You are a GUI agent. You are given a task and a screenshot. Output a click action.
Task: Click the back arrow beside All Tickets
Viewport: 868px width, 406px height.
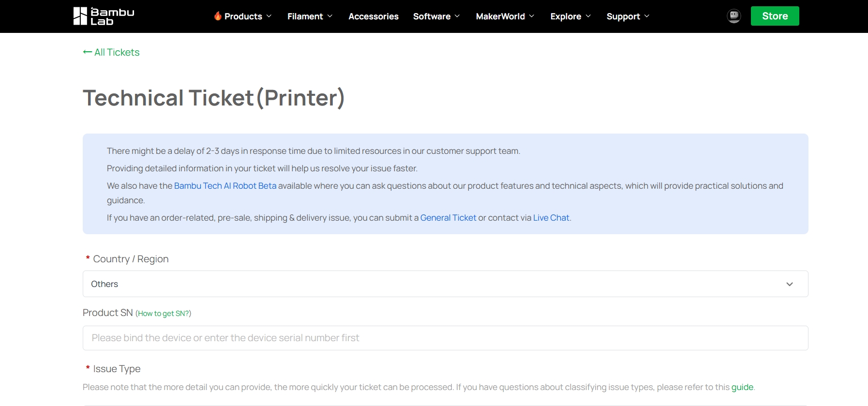point(88,52)
